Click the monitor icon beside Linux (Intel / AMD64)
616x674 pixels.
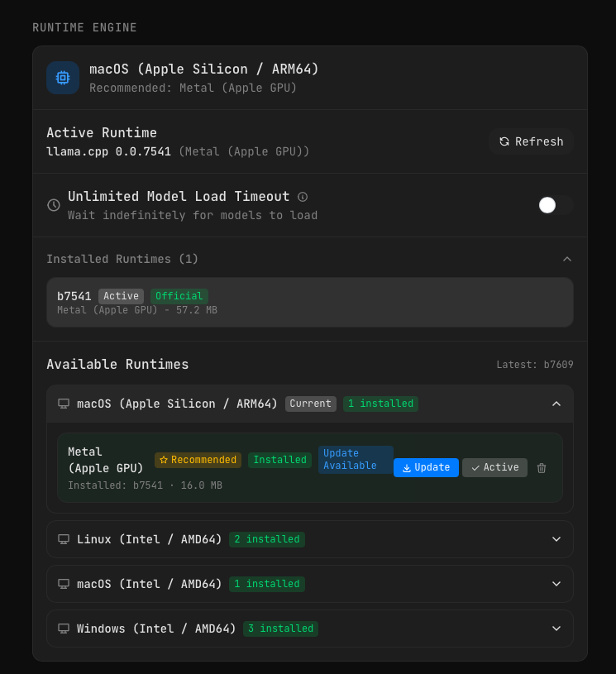[x=64, y=539]
